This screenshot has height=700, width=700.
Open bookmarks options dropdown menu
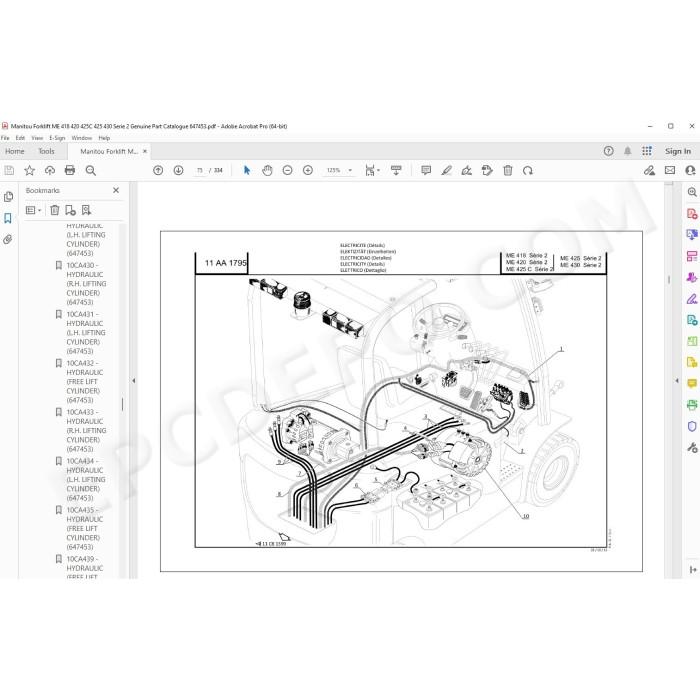tap(33, 210)
